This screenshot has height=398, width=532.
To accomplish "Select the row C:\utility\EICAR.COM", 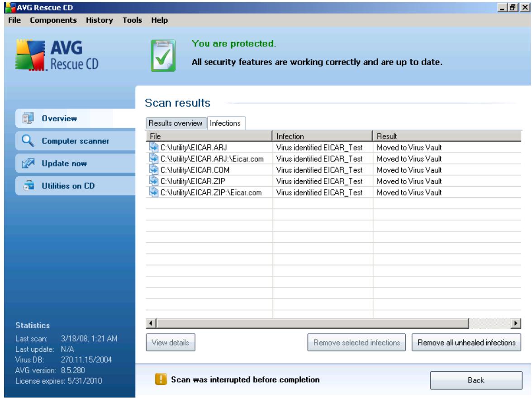I will point(333,170).
